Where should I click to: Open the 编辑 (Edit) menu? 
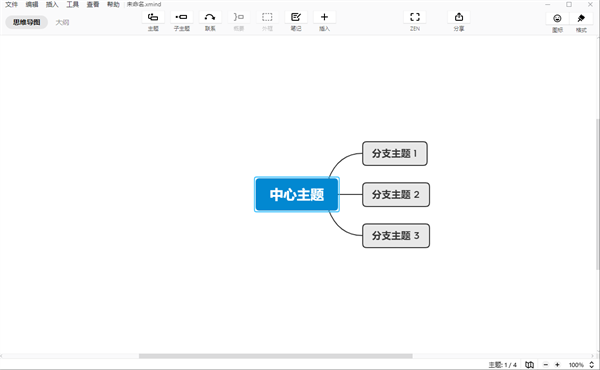click(x=32, y=4)
